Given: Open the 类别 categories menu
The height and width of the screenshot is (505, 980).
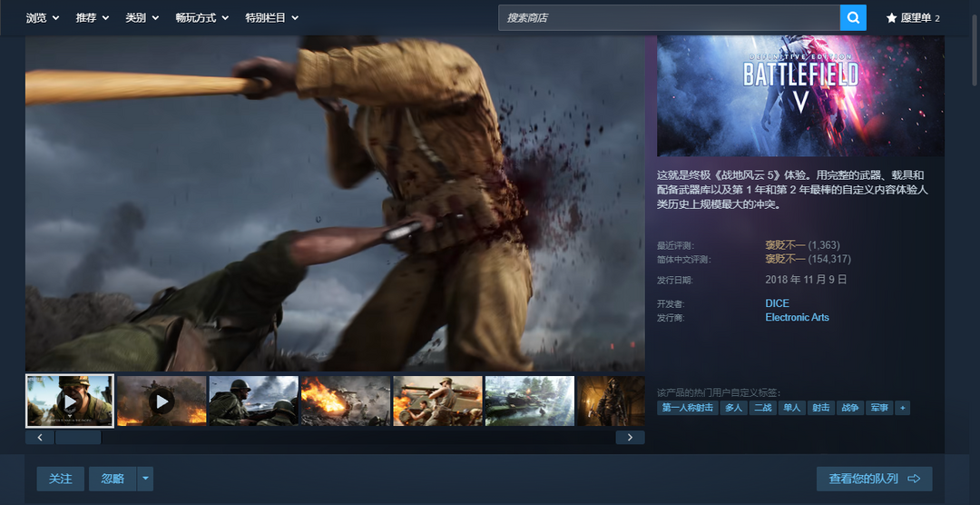Looking at the screenshot, I should tap(142, 18).
